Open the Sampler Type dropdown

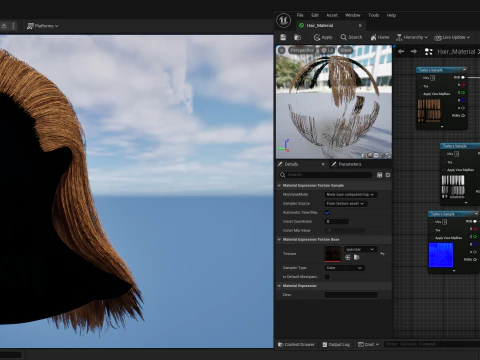(345, 268)
